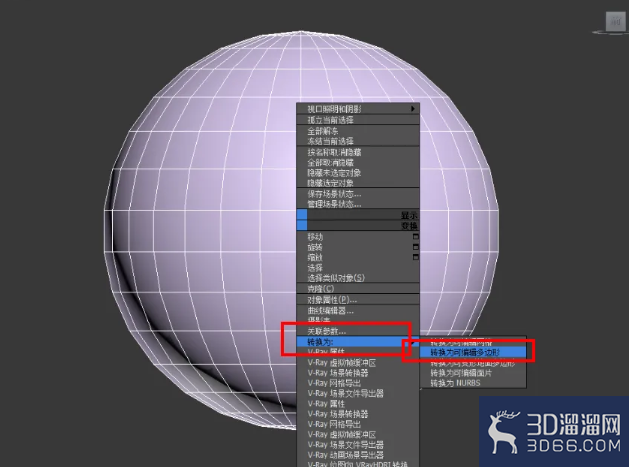
Task: Choose 转换为可编辑面片 from the submenu
Action: tap(473, 373)
